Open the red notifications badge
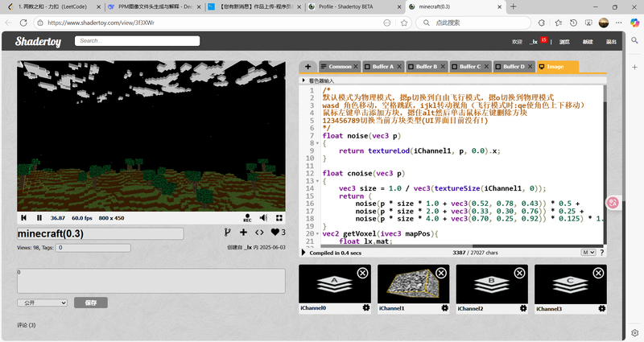The width and height of the screenshot is (644, 342). point(544,39)
